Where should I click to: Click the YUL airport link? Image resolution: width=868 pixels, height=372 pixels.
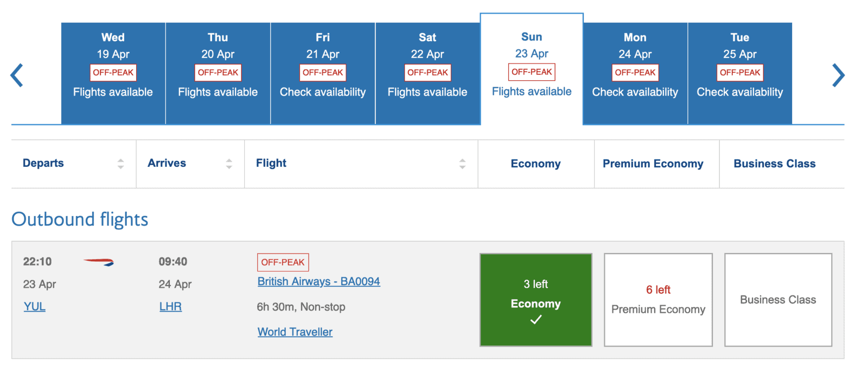coord(34,306)
